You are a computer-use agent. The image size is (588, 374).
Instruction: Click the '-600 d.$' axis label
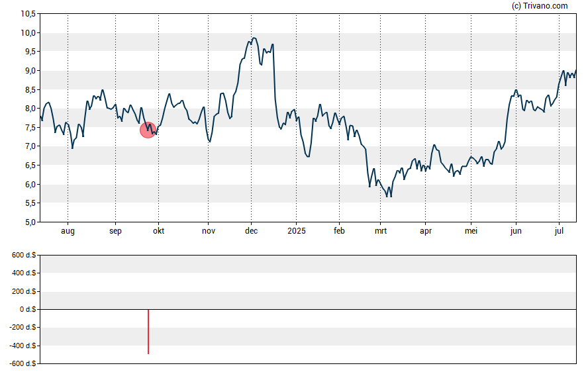(23, 363)
